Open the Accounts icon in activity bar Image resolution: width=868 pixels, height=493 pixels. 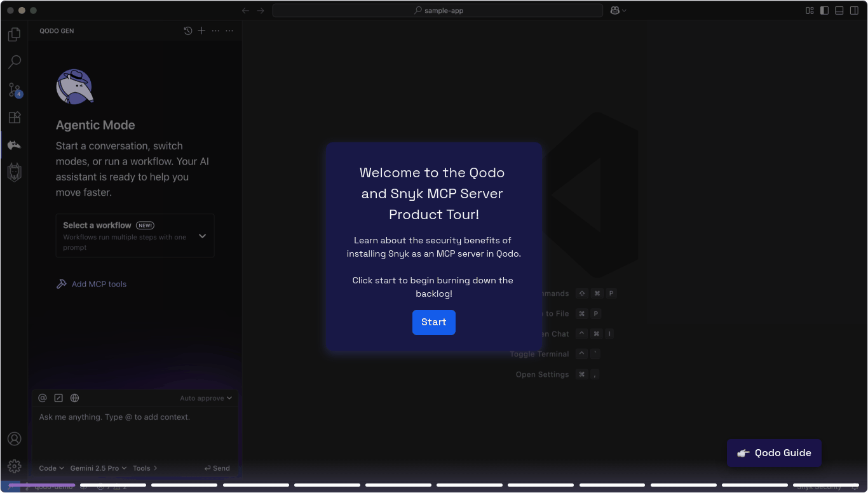(14, 439)
